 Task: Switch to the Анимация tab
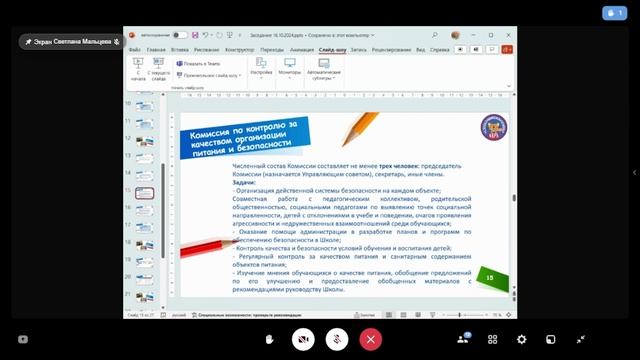coord(302,50)
